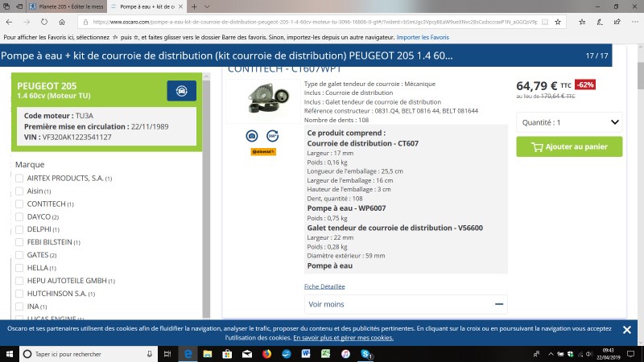The height and width of the screenshot is (362, 644).
Task: Click the Windows taskbar search box
Action: coord(89,354)
